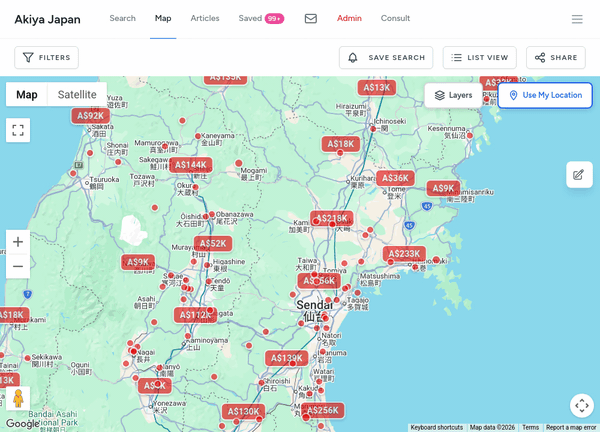This screenshot has width=600, height=432.
Task: Click the draw/edit pencil icon
Action: pyautogui.click(x=579, y=175)
